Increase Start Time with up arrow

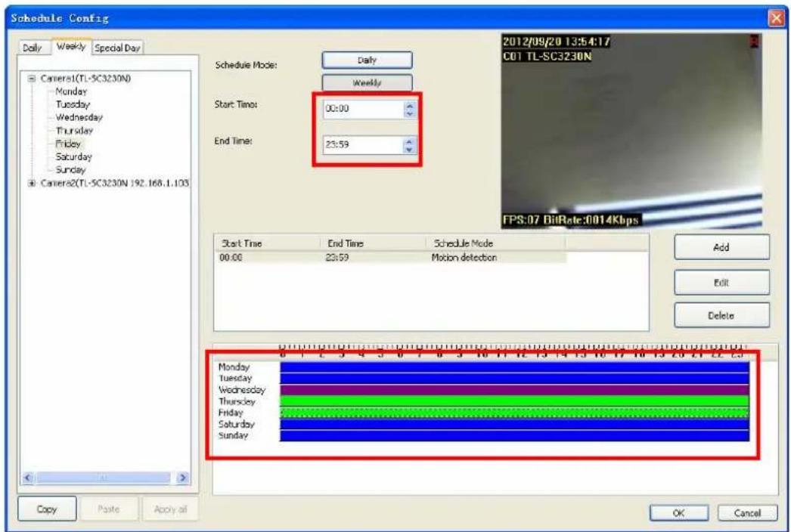[410, 105]
